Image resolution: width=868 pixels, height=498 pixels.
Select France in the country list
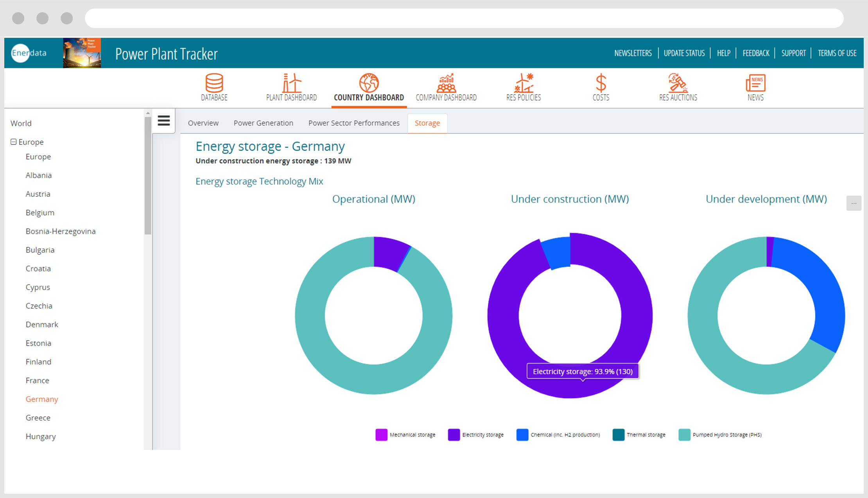coord(37,380)
